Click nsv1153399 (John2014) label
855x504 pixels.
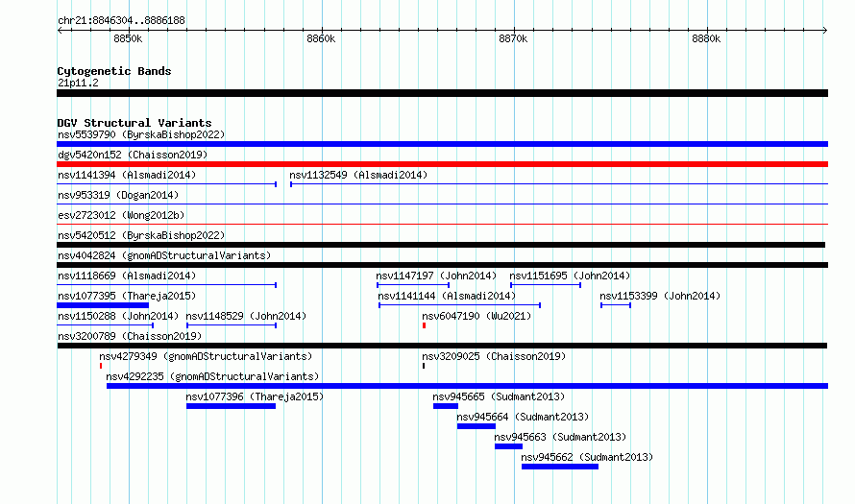click(660, 296)
